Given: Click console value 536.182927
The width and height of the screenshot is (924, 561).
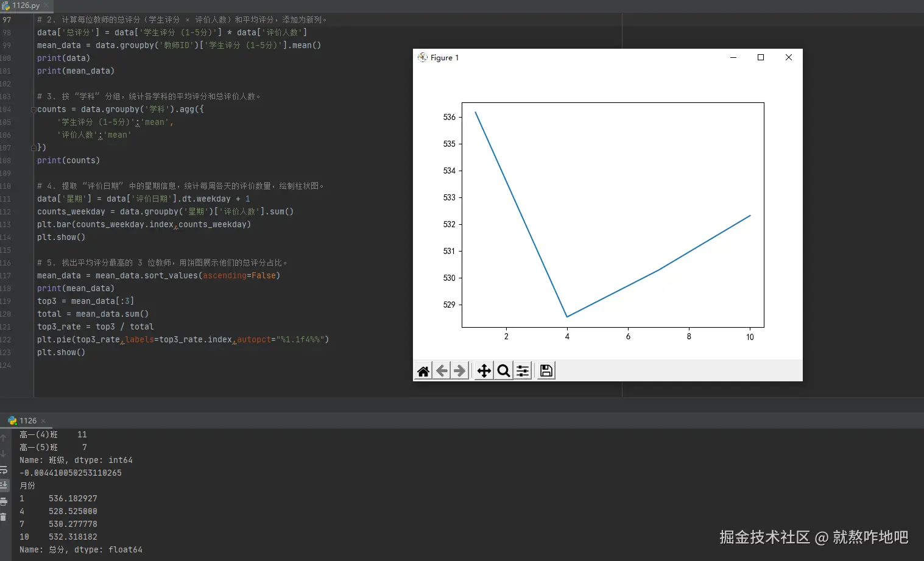Looking at the screenshot, I should tap(73, 499).
